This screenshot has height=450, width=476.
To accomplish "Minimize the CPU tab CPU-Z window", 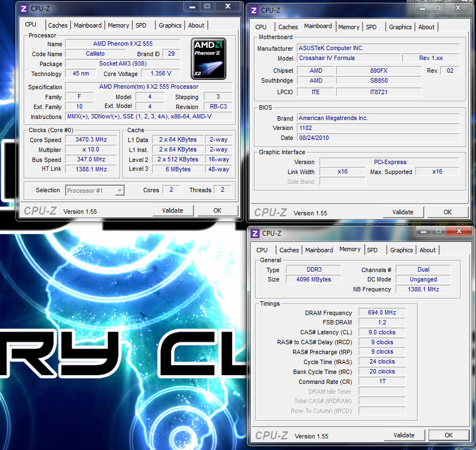I will 192,7.
